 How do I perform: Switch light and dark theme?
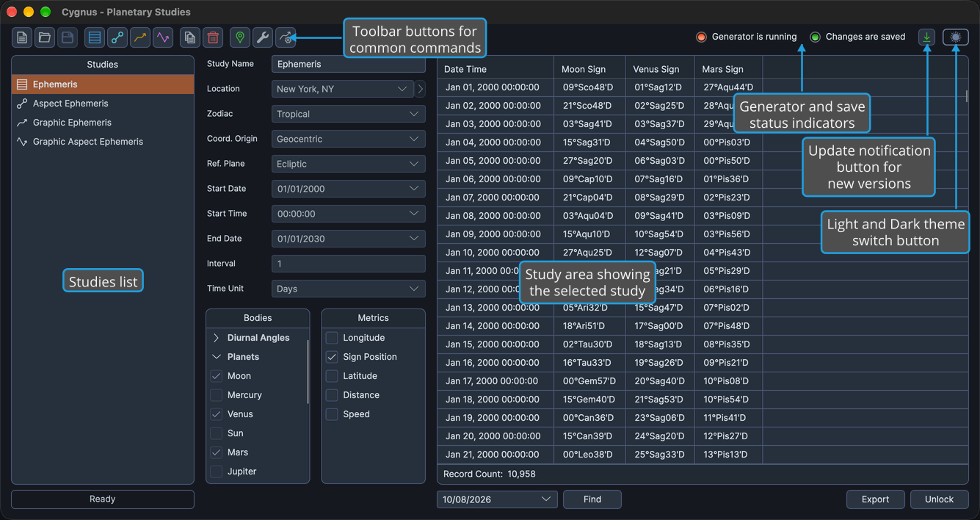(x=955, y=37)
